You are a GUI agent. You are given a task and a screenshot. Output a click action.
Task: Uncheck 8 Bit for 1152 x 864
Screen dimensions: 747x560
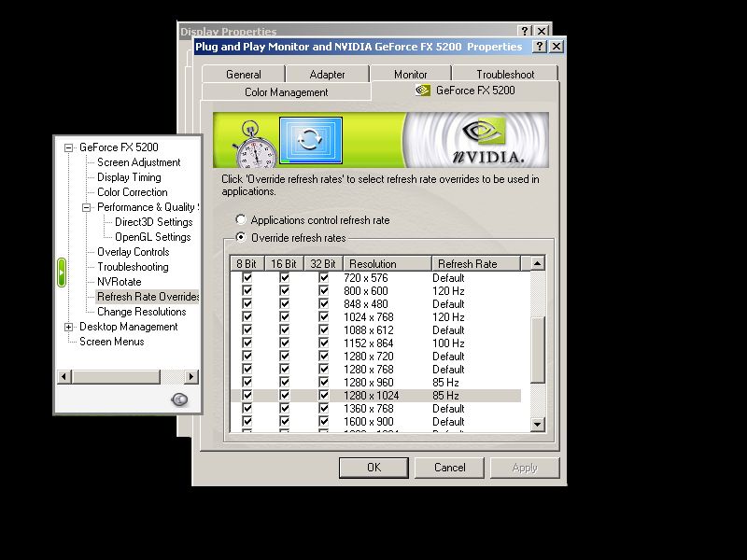pyautogui.click(x=247, y=343)
